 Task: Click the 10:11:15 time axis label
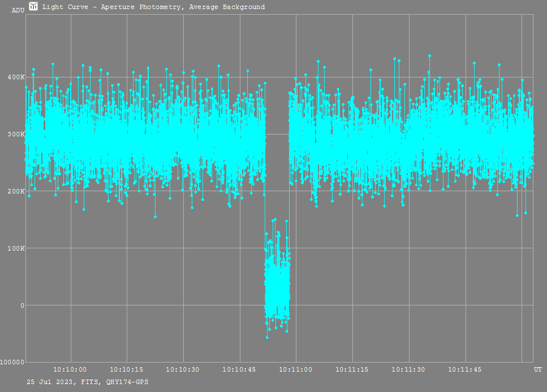352,370
